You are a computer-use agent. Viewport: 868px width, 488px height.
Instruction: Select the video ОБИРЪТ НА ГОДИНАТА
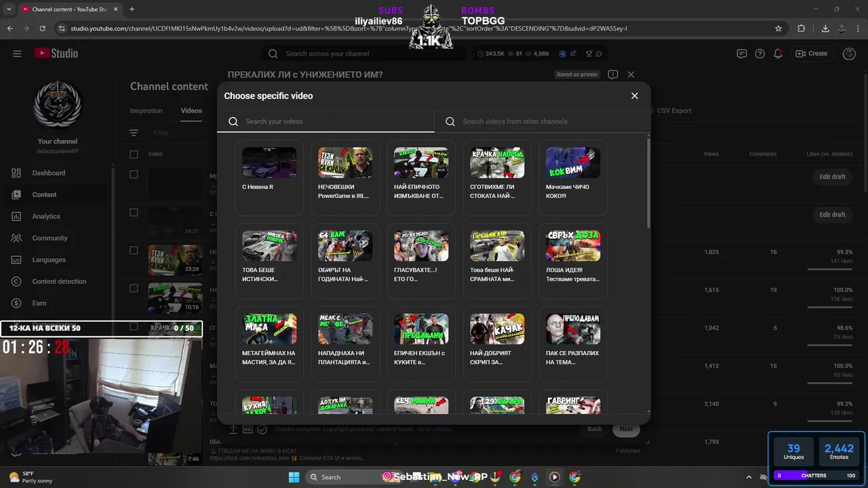click(x=345, y=260)
